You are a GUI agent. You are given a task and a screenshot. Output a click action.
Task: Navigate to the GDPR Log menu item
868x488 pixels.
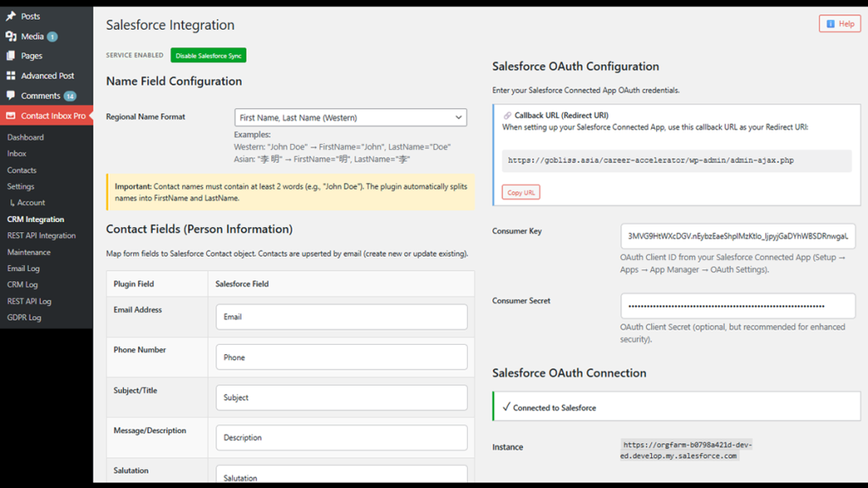pos(25,318)
